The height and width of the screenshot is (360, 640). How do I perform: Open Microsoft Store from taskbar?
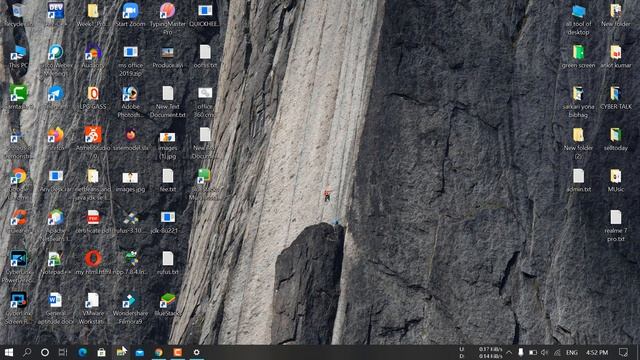click(x=101, y=352)
